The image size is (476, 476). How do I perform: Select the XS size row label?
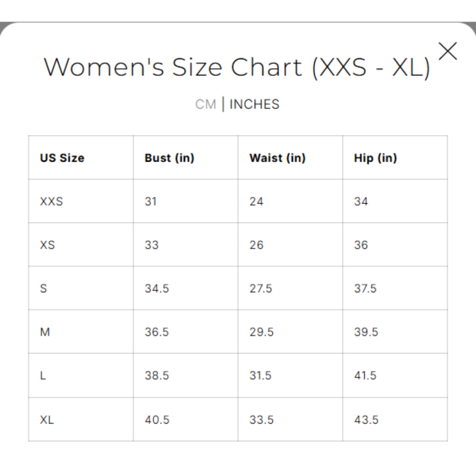click(47, 245)
